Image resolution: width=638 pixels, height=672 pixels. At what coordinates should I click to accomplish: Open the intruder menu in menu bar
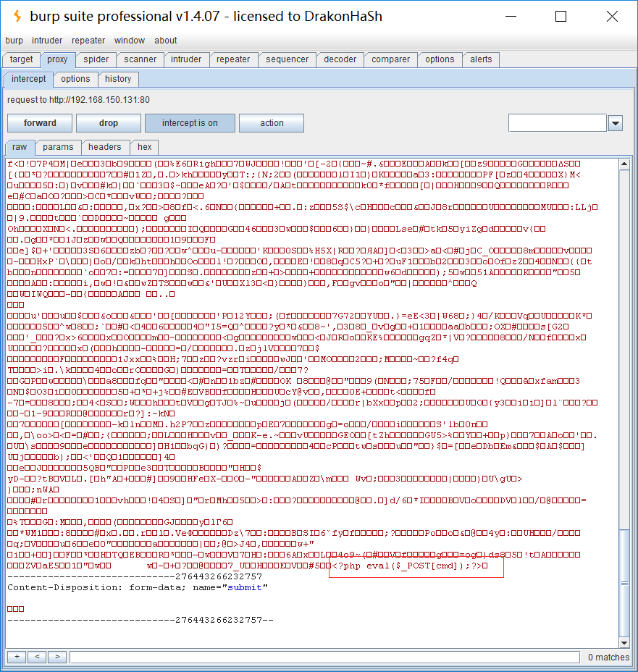click(46, 41)
